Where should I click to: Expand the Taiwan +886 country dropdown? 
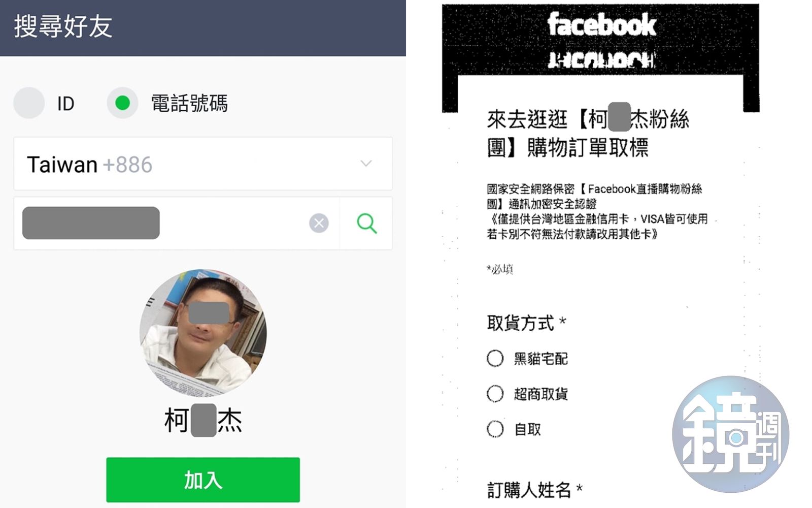[203, 164]
